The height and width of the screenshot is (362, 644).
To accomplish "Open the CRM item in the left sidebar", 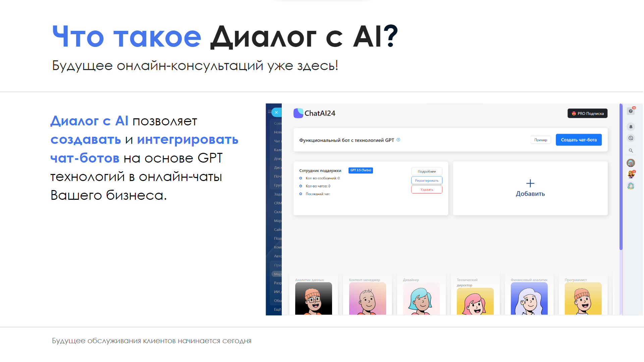I will 278,203.
